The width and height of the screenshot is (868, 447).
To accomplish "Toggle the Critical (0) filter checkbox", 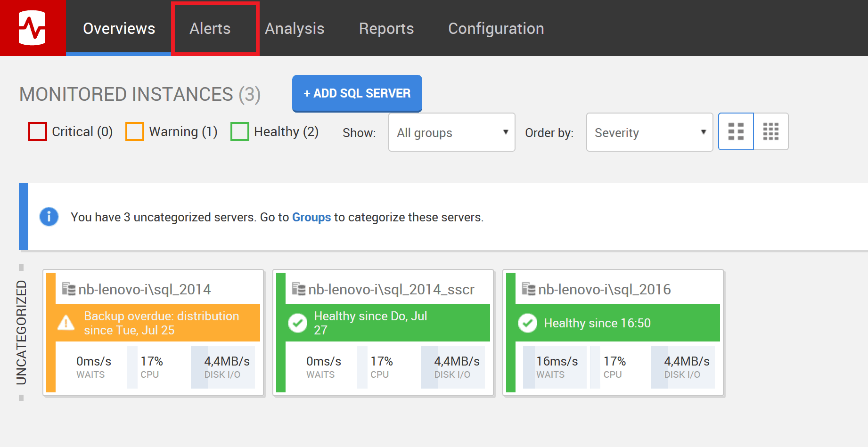I will click(x=38, y=131).
